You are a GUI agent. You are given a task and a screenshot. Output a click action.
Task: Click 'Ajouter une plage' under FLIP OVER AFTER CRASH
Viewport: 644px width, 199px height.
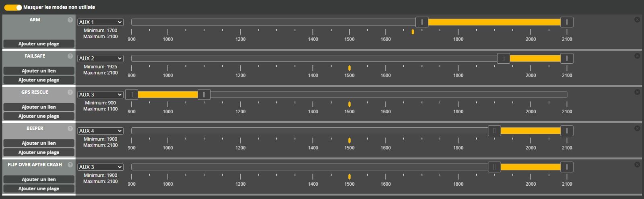(39, 189)
